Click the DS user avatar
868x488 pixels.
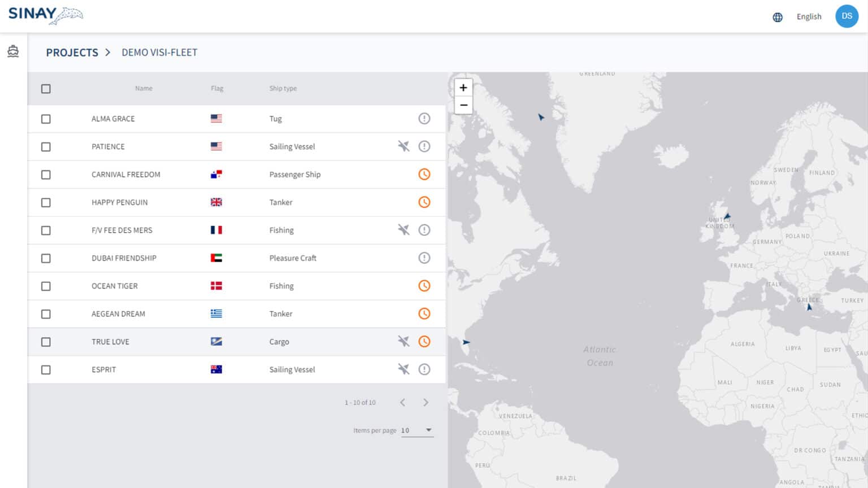click(847, 16)
